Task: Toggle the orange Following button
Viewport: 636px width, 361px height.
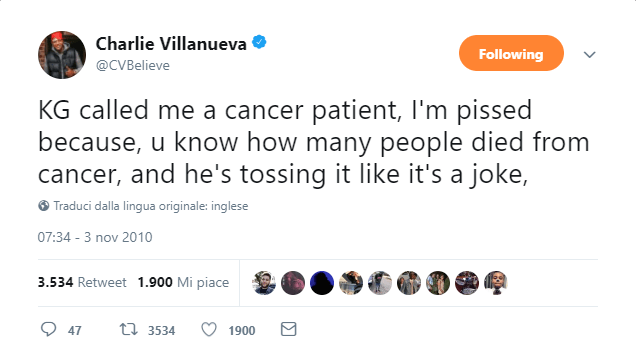Action: tap(511, 53)
